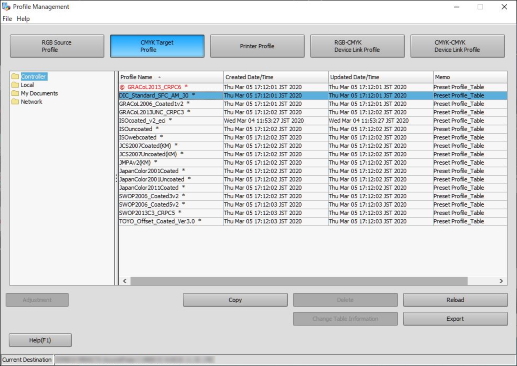
Task: Click the Delete button
Action: tap(345, 300)
